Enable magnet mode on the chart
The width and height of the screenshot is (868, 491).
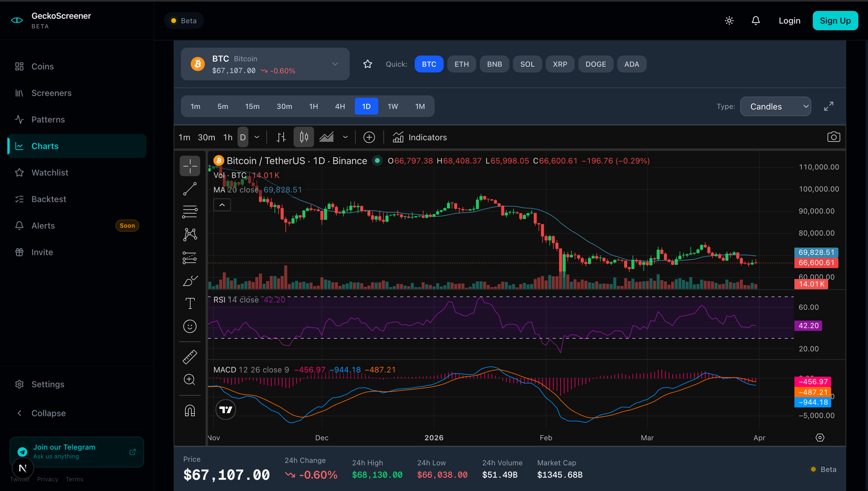coord(190,410)
